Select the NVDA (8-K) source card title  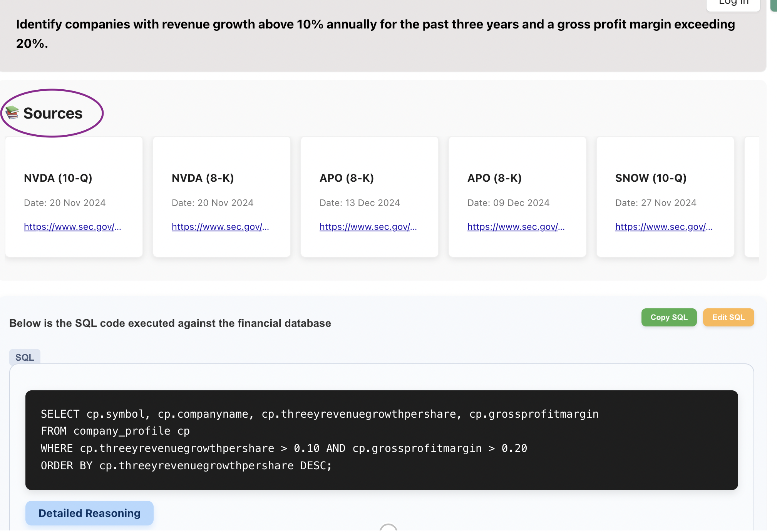click(x=203, y=178)
